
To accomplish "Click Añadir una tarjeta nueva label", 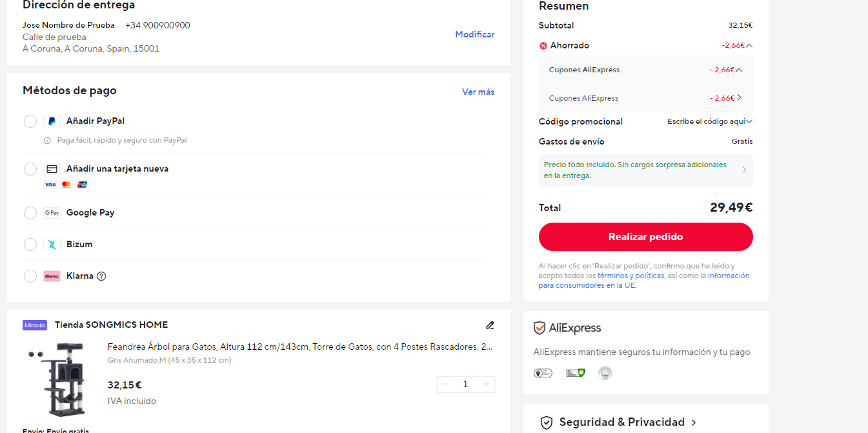I will pos(117,169).
